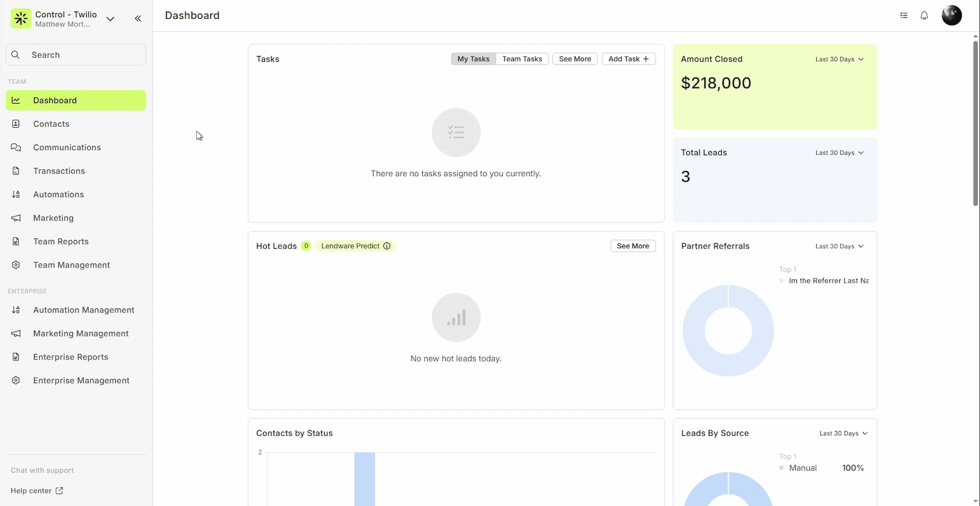Expand the Control - Twilio account switcher
This screenshot has width=980, height=506.
(110, 19)
